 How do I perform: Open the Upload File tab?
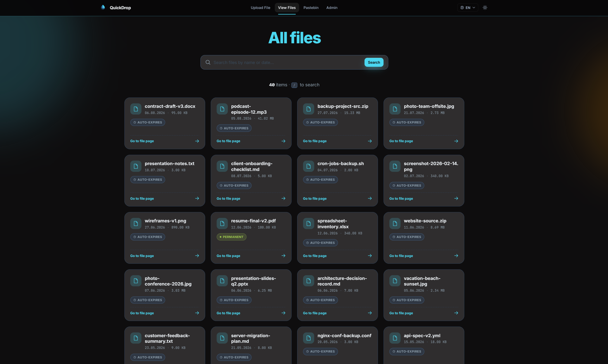click(x=260, y=8)
